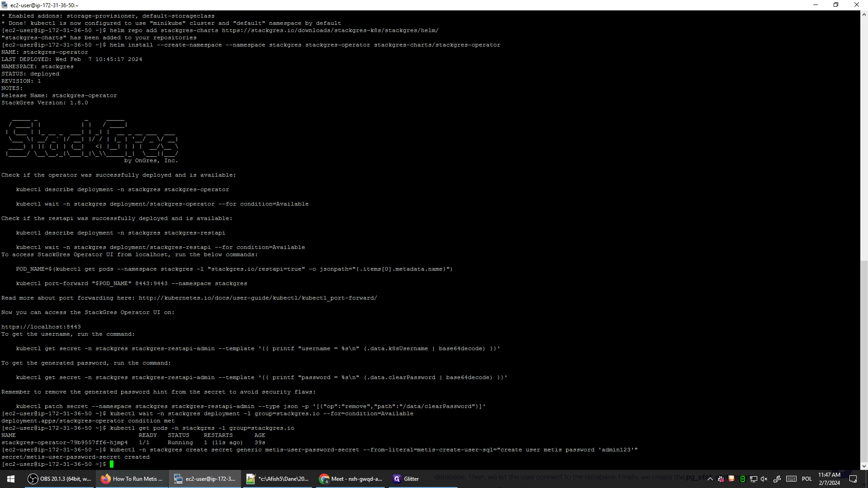Click the terminal vertical scrollbar thumb
This screenshot has width=868, height=488.
[x=864, y=361]
